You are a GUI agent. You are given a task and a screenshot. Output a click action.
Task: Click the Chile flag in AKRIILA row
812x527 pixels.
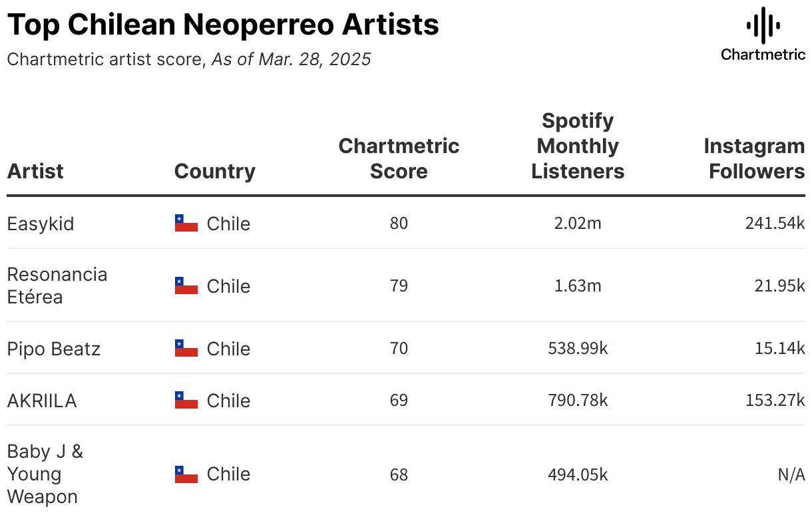(186, 400)
